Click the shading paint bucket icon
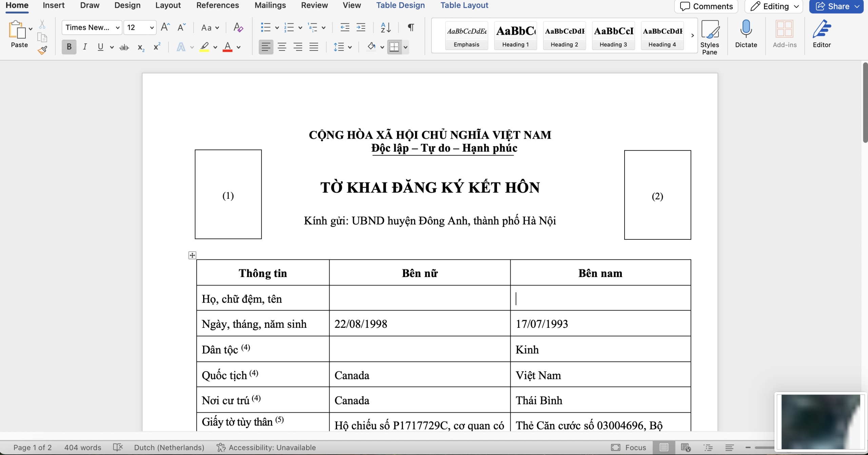The image size is (868, 455). pos(372,46)
